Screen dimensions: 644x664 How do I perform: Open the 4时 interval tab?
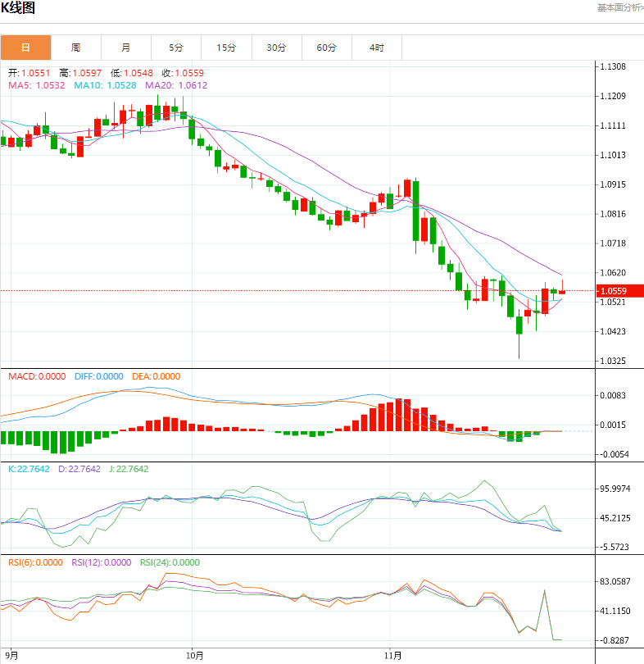tap(377, 48)
